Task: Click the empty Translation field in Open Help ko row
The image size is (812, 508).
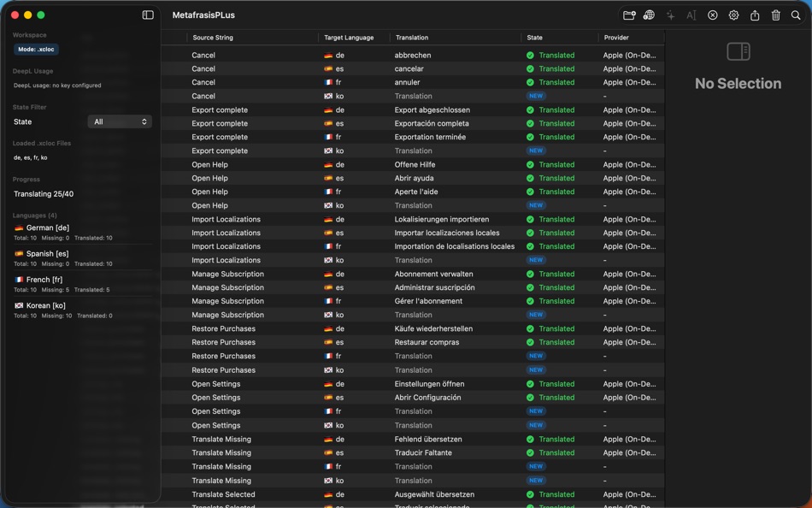Action: 413,205
